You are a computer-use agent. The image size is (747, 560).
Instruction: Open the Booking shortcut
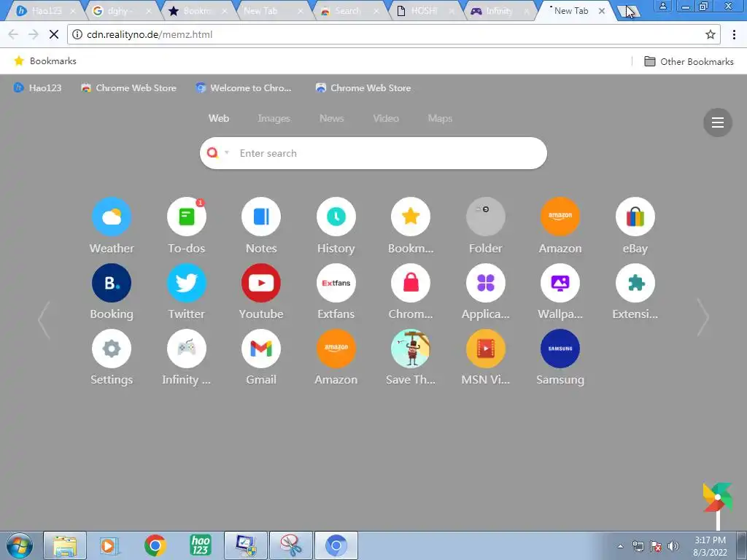click(112, 283)
